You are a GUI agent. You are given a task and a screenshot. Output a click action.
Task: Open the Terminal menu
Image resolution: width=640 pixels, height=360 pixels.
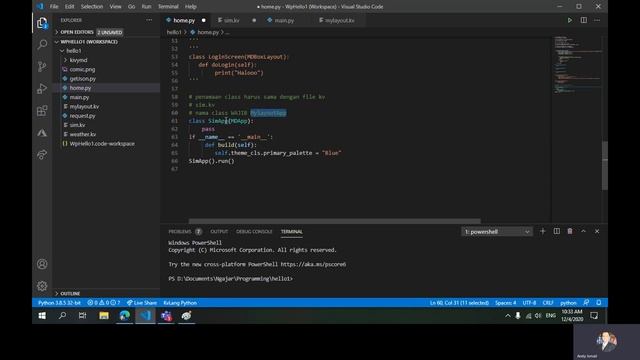point(168,7)
